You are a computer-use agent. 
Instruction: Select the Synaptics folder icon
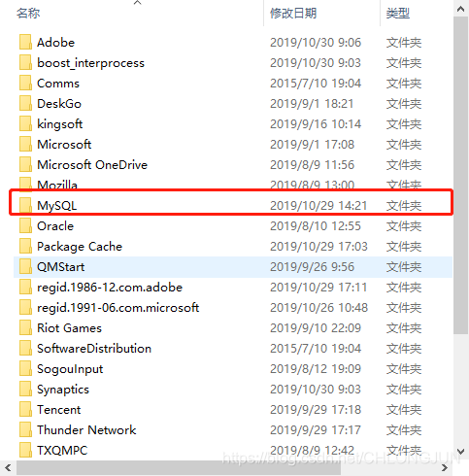click(x=25, y=389)
